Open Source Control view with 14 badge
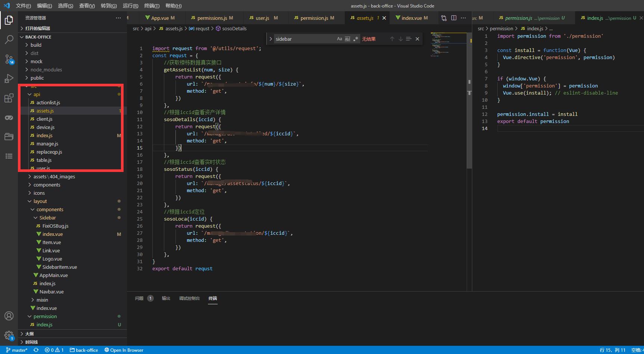The width and height of the screenshot is (644, 354). [9, 59]
